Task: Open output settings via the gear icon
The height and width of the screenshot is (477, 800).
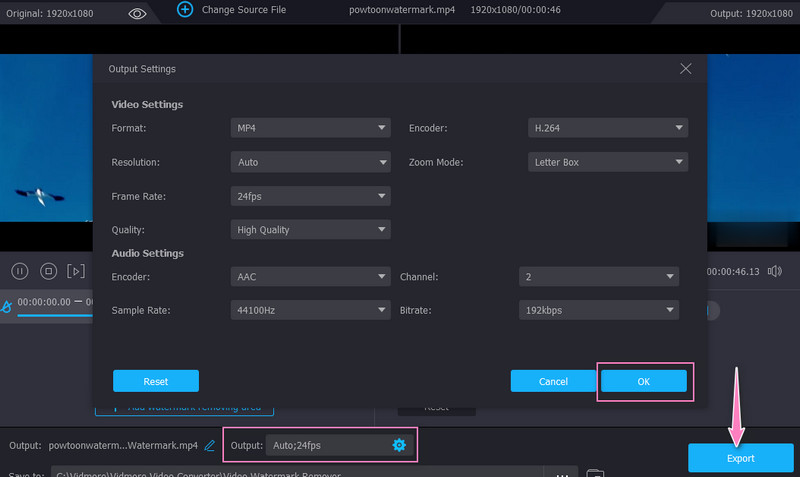Action: 399,445
